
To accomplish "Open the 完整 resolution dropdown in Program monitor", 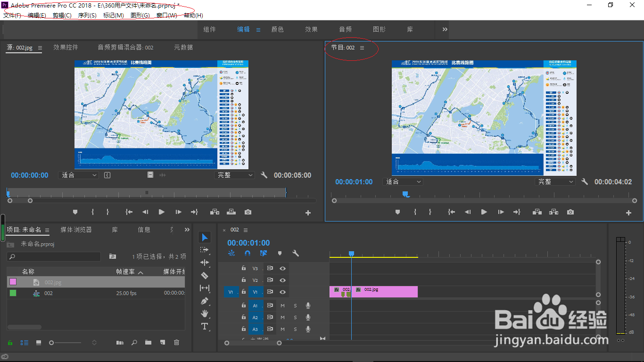I will click(x=555, y=181).
